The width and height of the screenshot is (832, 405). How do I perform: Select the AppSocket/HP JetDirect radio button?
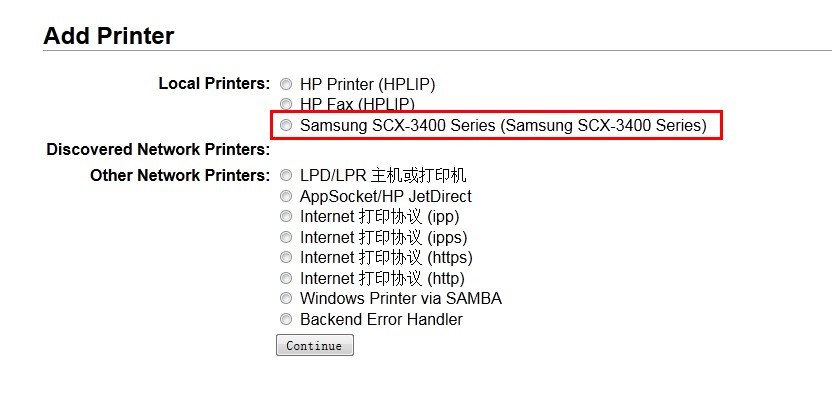click(x=286, y=197)
